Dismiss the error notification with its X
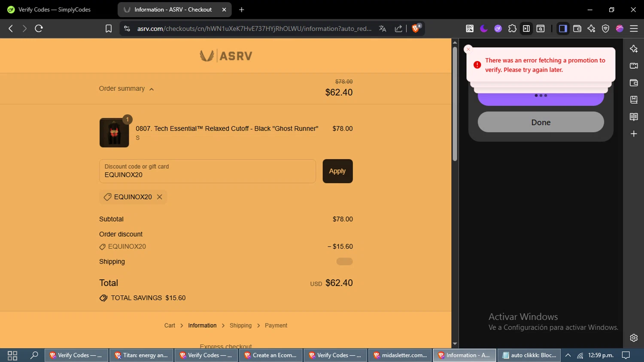This screenshot has height=362, width=644. [x=468, y=49]
